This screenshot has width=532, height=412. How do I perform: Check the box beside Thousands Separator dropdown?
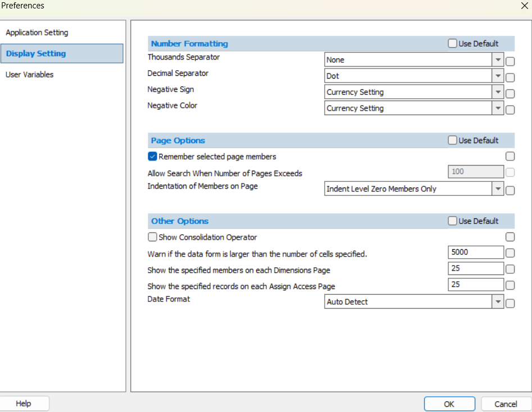click(510, 61)
